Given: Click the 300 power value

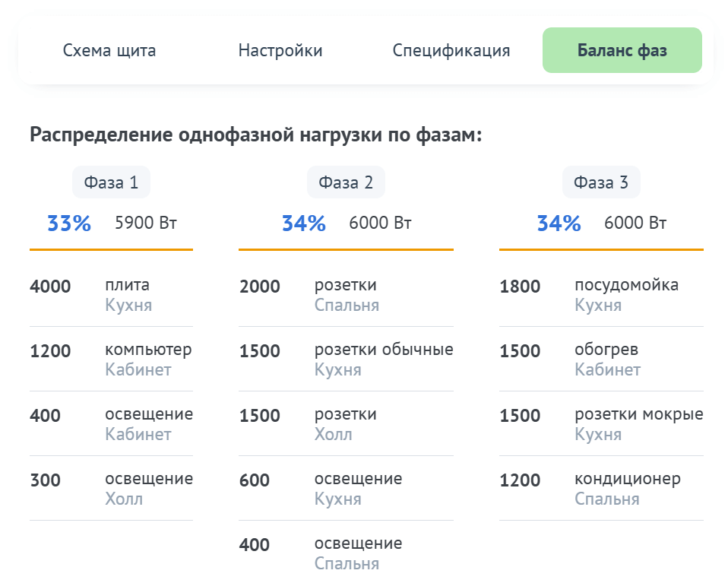Looking at the screenshot, I should tap(45, 480).
